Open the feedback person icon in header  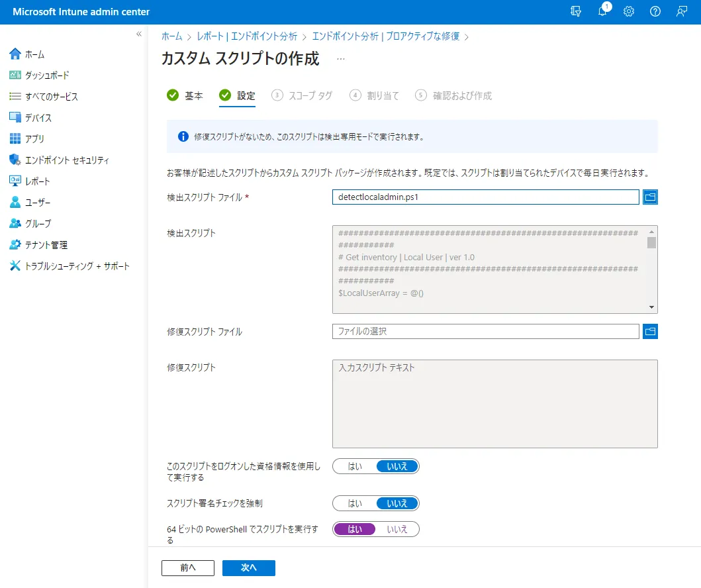pos(682,12)
